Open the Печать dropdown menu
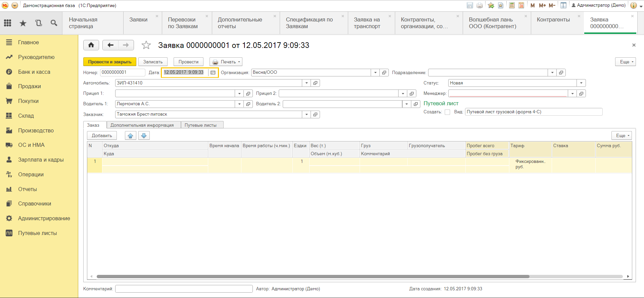 coord(226,62)
